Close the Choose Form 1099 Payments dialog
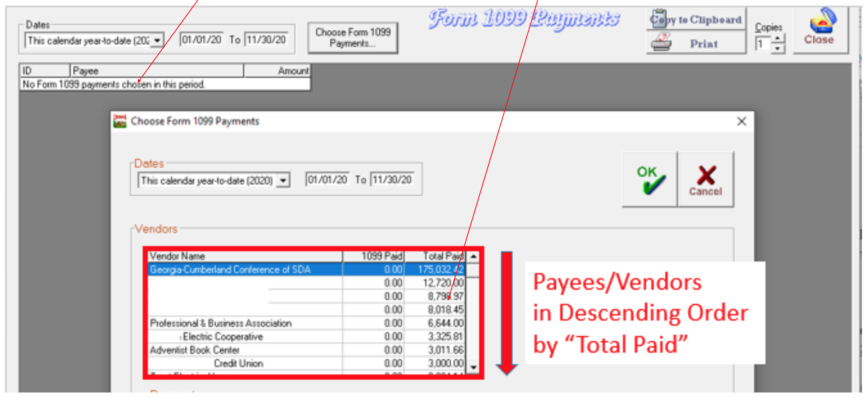The height and width of the screenshot is (398, 868). point(741,121)
